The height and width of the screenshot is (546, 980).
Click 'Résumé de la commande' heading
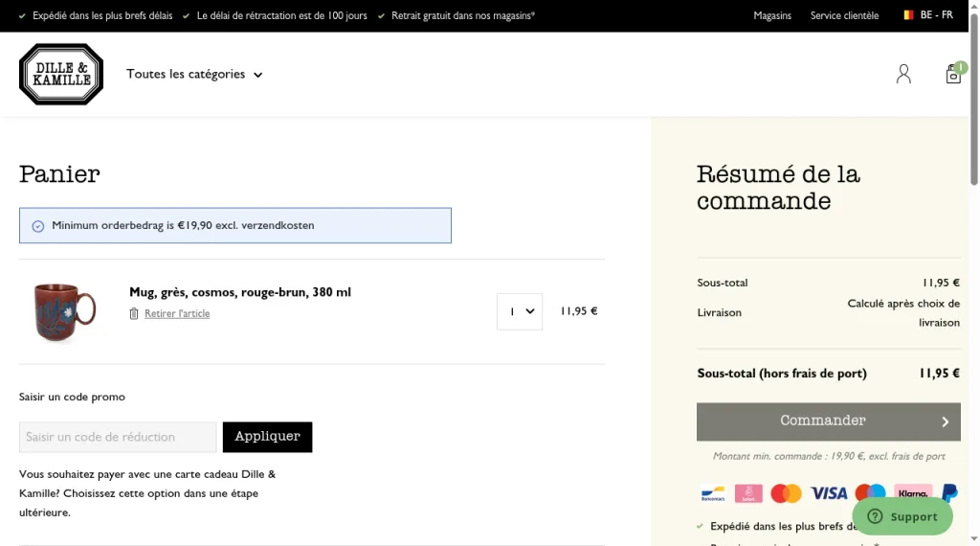tap(778, 187)
